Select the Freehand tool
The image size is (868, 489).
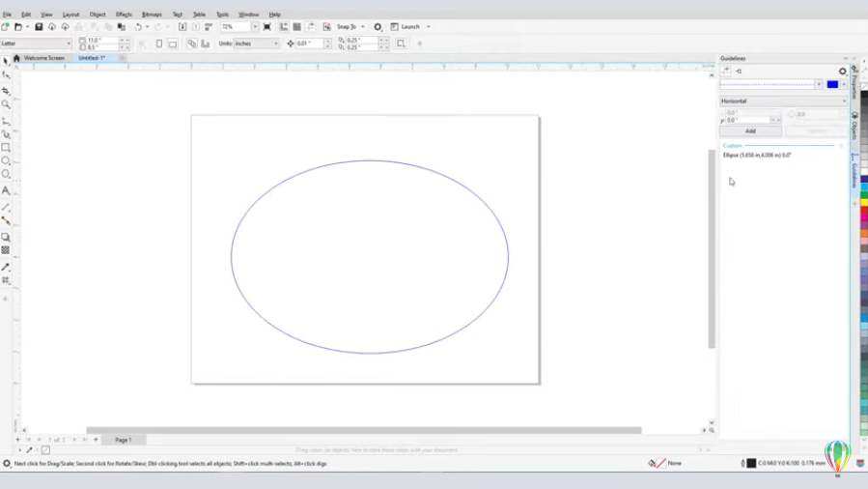6,121
